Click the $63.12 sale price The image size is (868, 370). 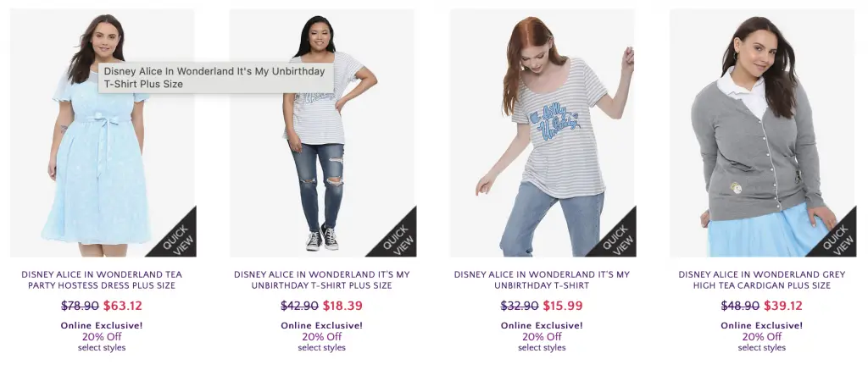(x=123, y=306)
